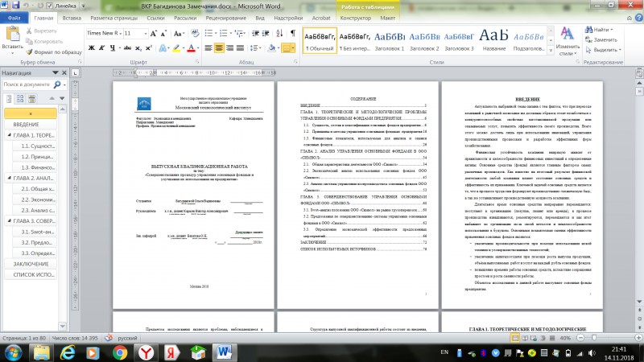Open Google Chrome from taskbar
The image size is (644, 362).
[x=119, y=352]
